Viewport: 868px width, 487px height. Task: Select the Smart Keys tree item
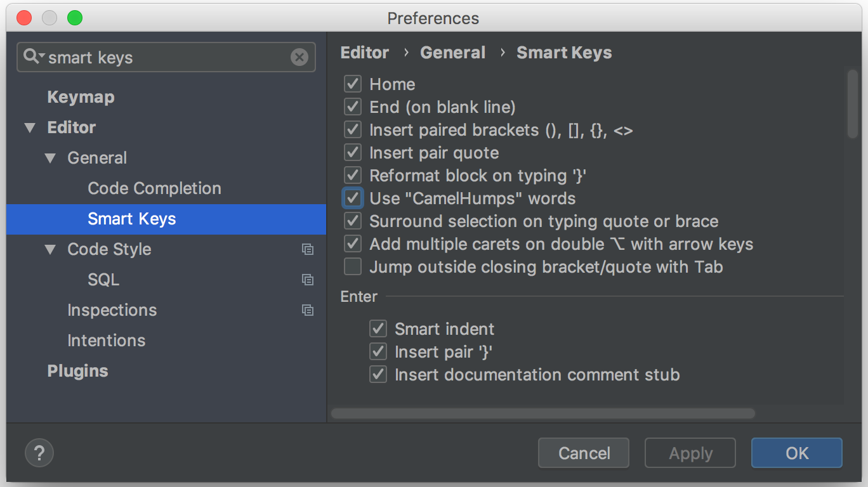[x=166, y=219]
